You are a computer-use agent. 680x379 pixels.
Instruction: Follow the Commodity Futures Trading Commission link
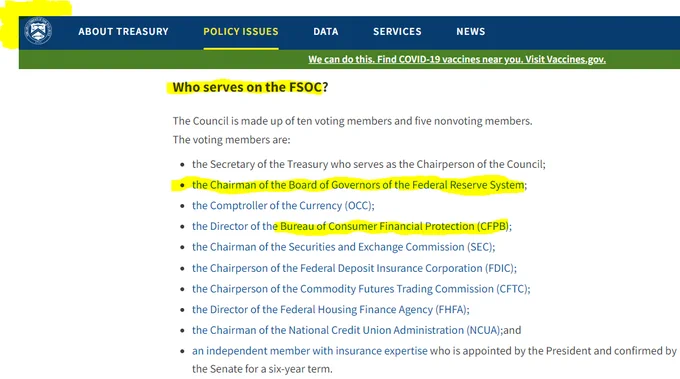point(360,289)
